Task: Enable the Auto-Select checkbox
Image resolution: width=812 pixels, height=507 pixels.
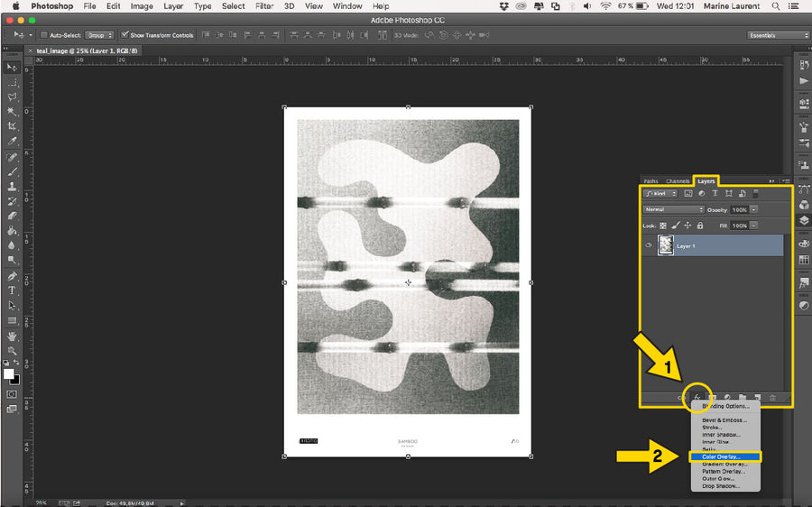Action: pyautogui.click(x=43, y=35)
